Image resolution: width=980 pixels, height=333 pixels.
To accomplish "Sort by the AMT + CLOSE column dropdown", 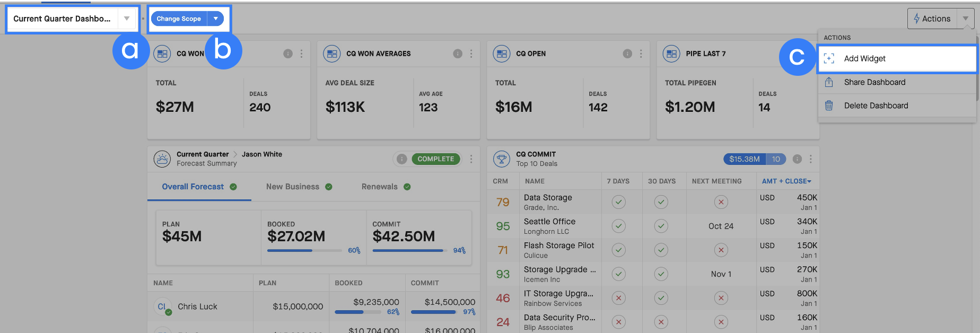I will pos(786,181).
